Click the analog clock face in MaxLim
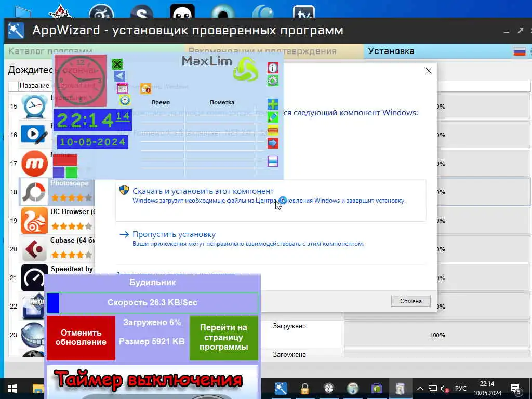Screen dimensions: 532x399 81,81
